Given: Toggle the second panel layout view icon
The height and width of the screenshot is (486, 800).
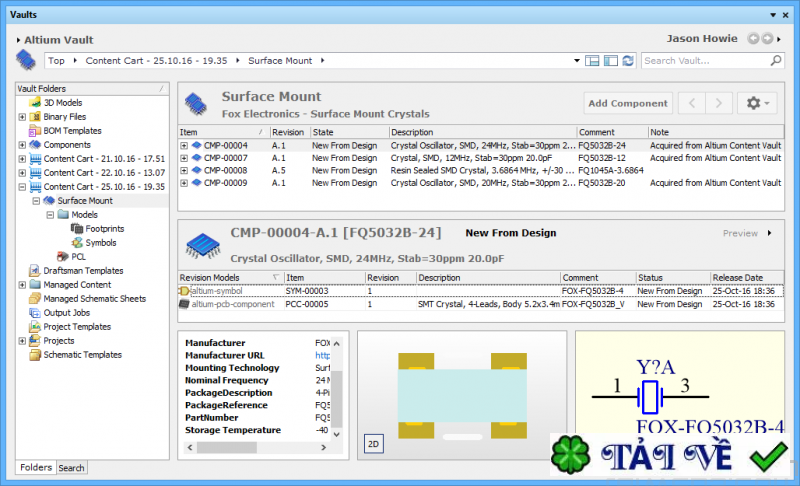Looking at the screenshot, I should [610, 61].
